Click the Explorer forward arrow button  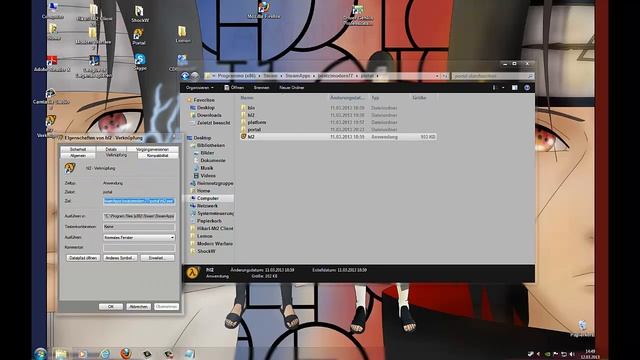point(195,76)
